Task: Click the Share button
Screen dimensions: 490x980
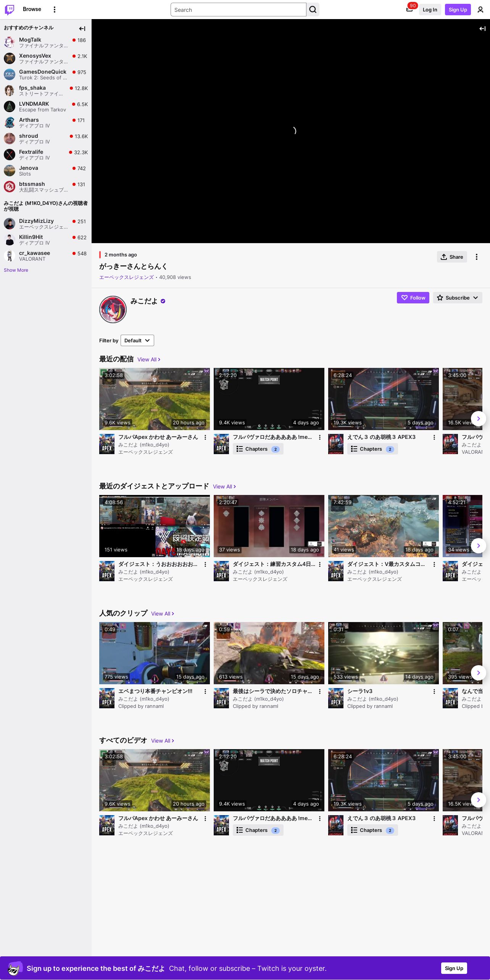Action: (452, 257)
